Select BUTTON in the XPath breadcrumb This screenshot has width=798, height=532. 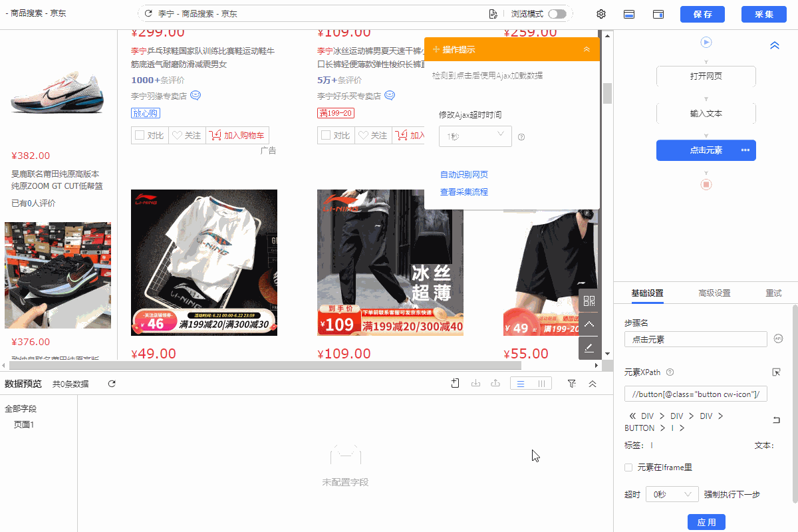pos(640,428)
